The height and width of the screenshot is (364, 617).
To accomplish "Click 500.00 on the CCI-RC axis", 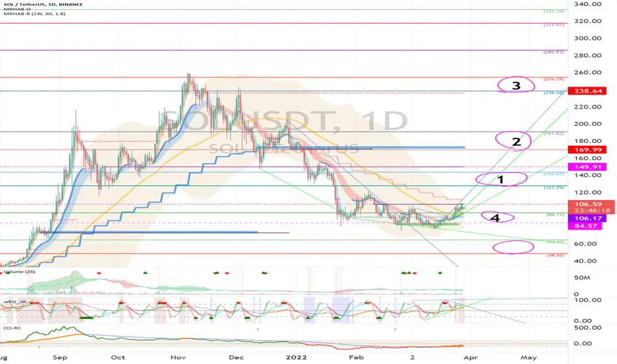I will tap(588, 328).
